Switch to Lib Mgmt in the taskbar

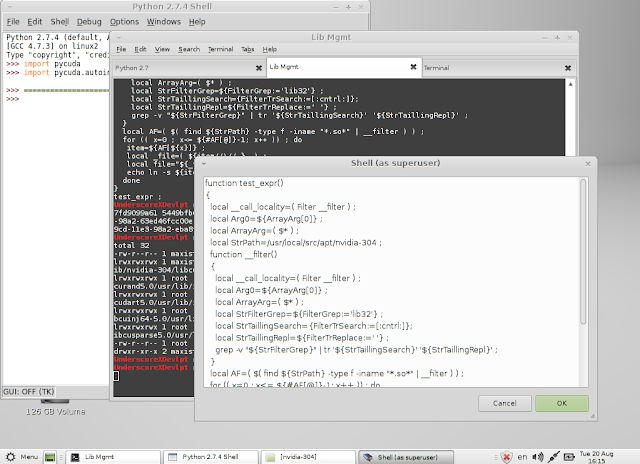(x=113, y=457)
